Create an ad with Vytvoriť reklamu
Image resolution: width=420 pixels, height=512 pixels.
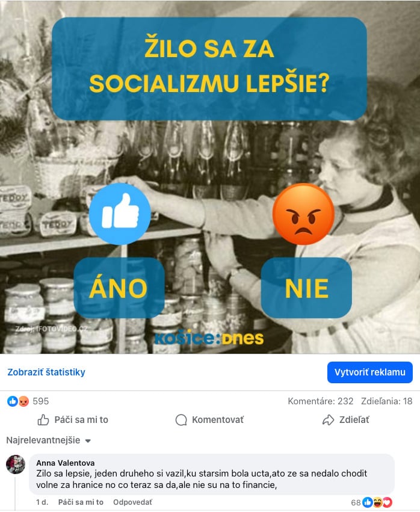pyautogui.click(x=369, y=372)
